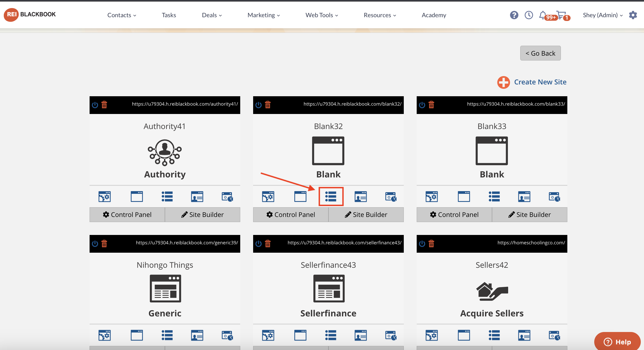Viewport: 644px width, 350px height.
Task: Toggle power for the Nihongo Things site
Action: pyautogui.click(x=95, y=244)
